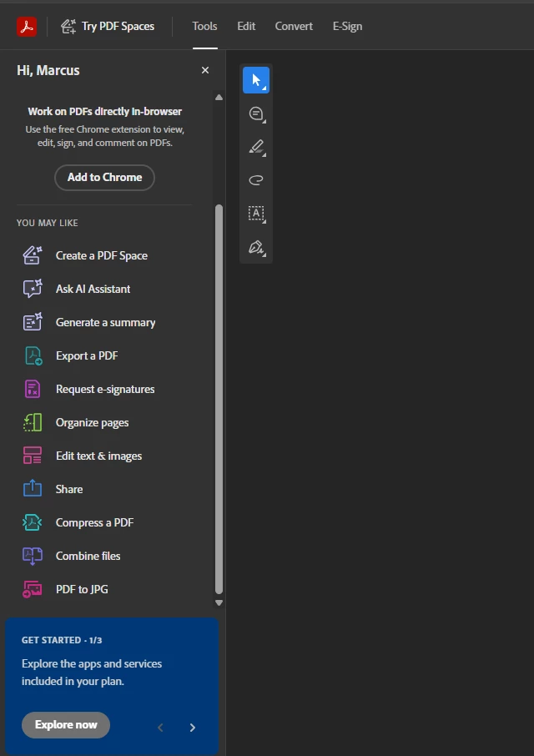Click the tools panel scroll up arrow
This screenshot has width=534, height=756.
pos(219,98)
